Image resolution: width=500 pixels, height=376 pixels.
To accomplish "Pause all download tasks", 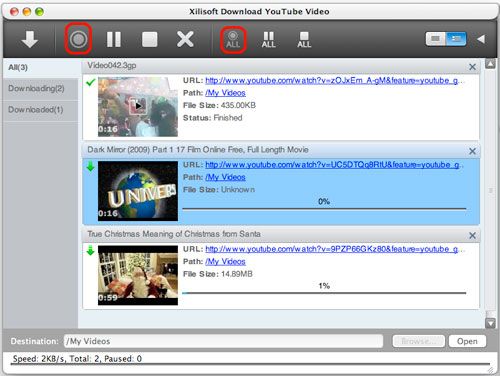I will coord(269,40).
